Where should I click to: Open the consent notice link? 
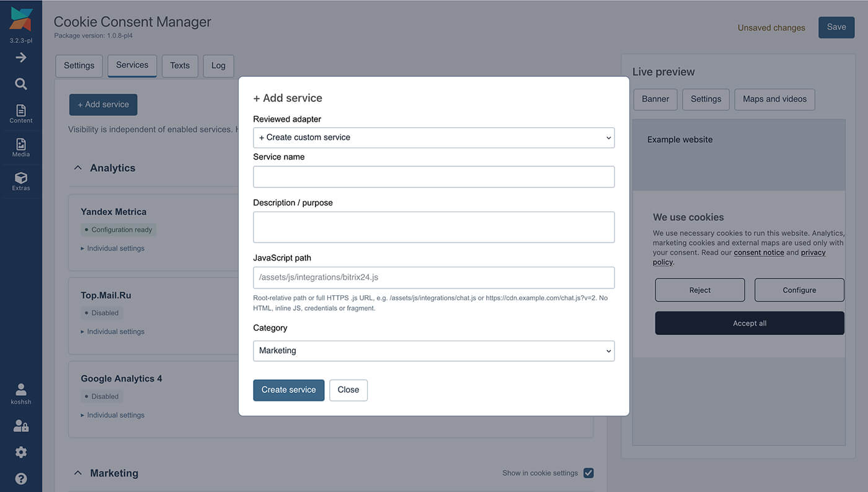(759, 253)
